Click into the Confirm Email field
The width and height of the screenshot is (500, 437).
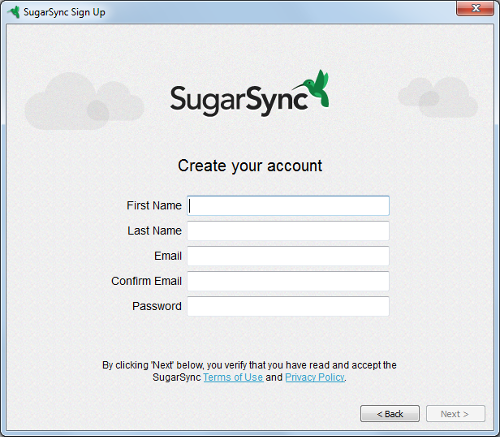point(288,281)
